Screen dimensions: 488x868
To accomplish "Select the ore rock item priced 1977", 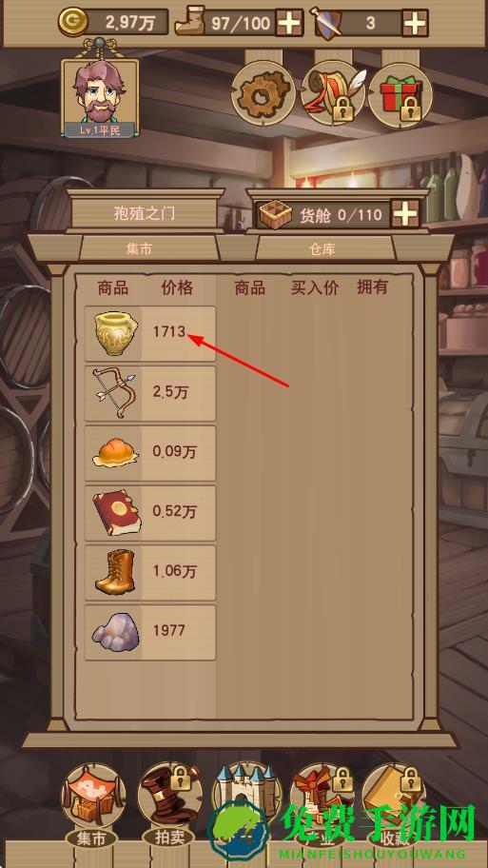I will (150, 633).
